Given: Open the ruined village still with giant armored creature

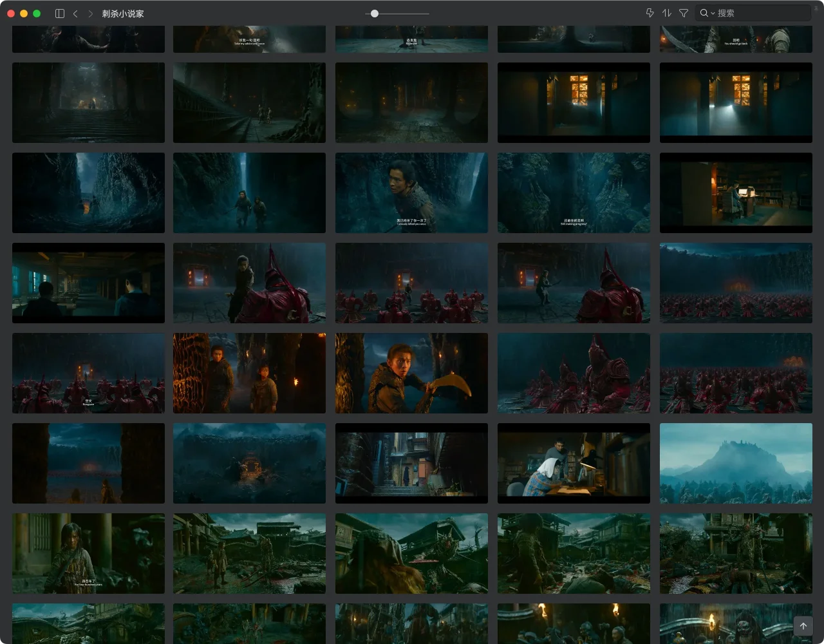Looking at the screenshot, I should (736, 553).
